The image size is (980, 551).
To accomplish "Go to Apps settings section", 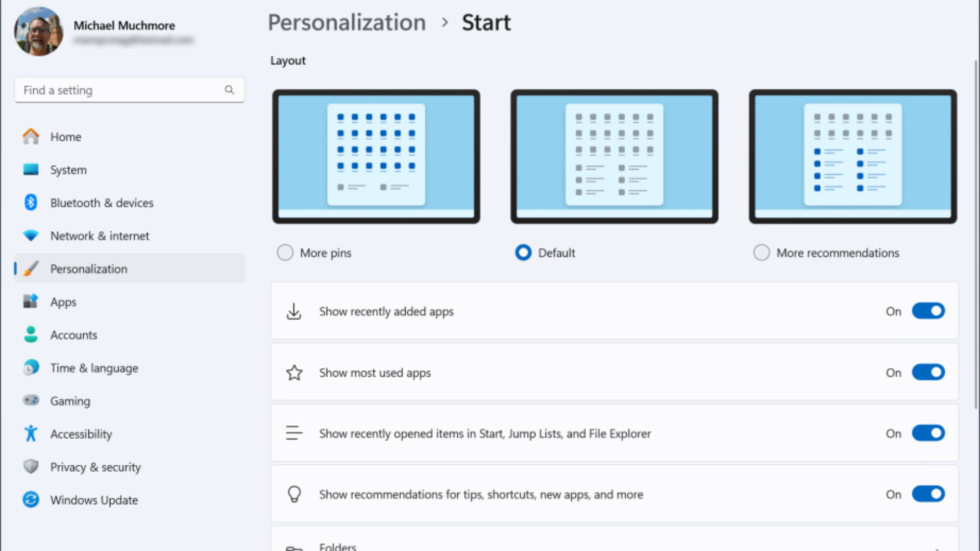I will point(63,302).
